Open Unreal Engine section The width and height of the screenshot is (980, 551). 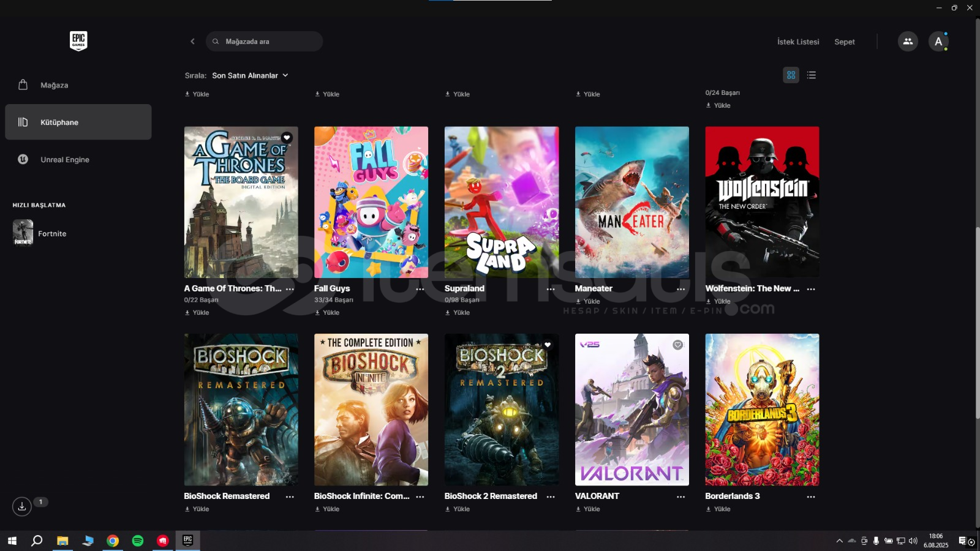pos(78,159)
